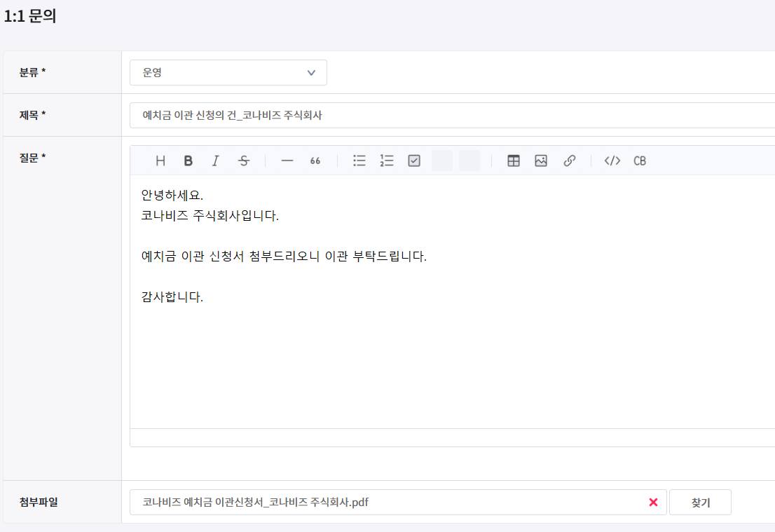Screen dimensions: 775x532
Task: Click the 제목 input field
Action: [x=452, y=115]
